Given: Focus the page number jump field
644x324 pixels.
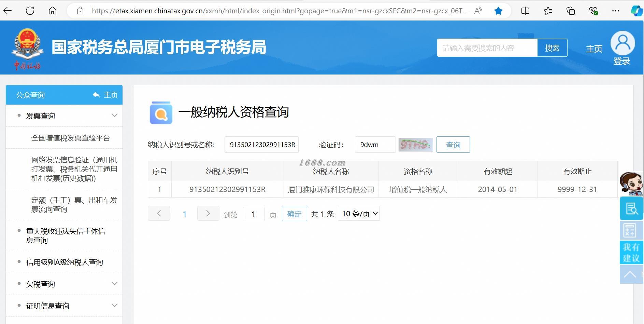Looking at the screenshot, I should coord(254,214).
